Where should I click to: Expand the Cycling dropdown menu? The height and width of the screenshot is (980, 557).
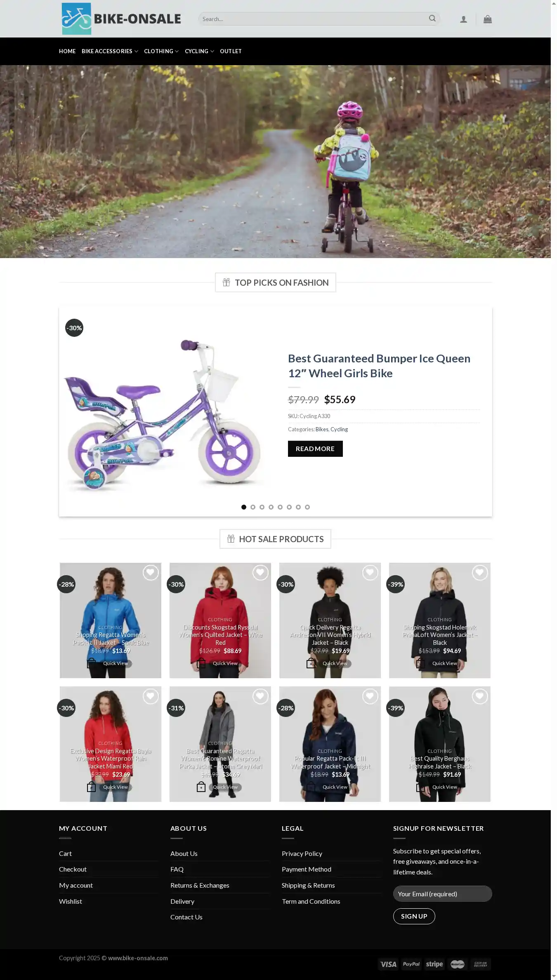click(x=199, y=51)
